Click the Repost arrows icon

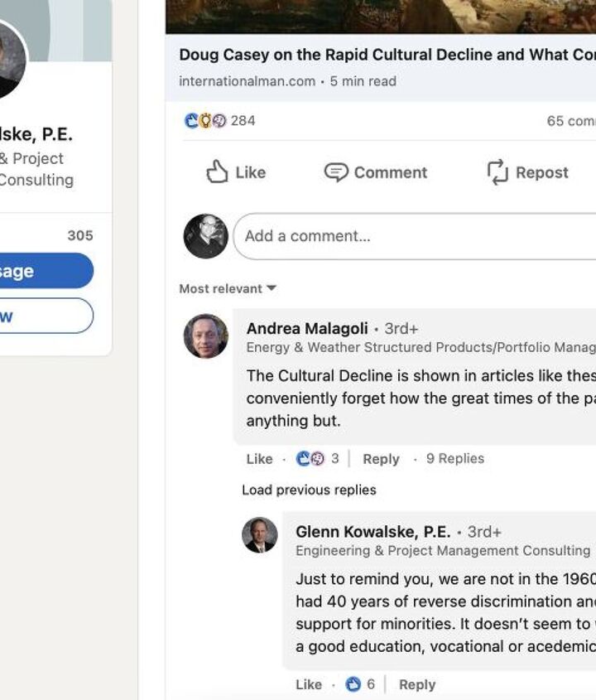click(x=497, y=172)
